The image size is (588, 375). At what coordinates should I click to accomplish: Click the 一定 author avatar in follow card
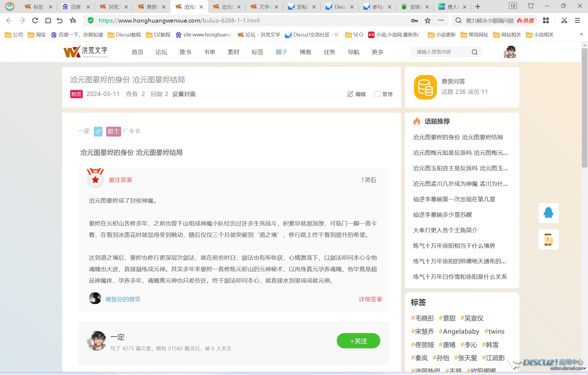97,340
